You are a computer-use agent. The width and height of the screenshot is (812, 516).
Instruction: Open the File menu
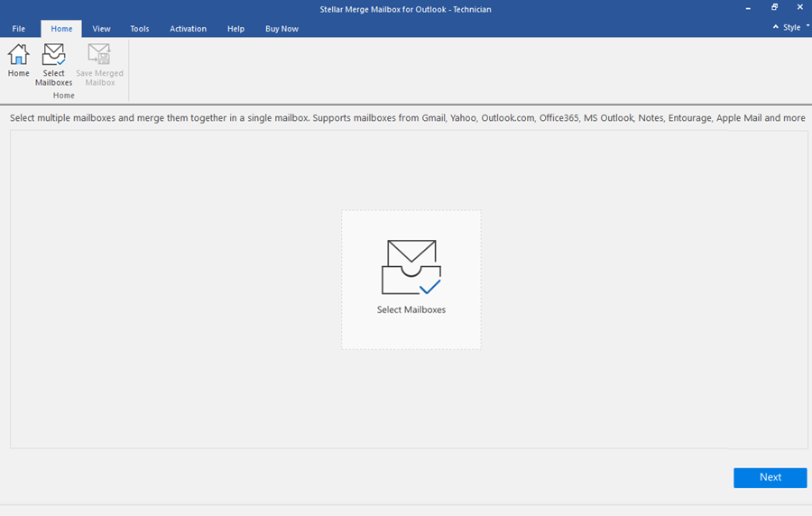coord(19,29)
